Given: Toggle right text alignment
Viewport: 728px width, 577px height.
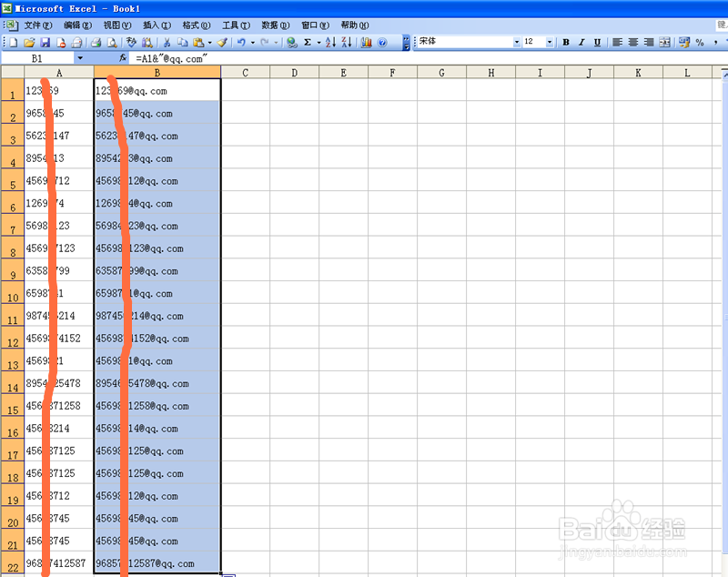Looking at the screenshot, I should (649, 42).
